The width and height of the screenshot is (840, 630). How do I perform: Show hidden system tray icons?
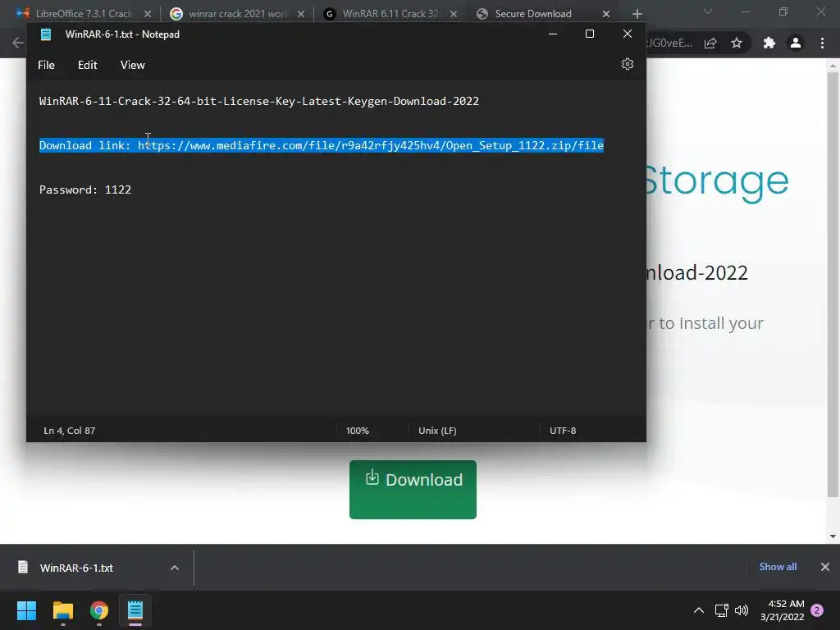click(x=699, y=610)
